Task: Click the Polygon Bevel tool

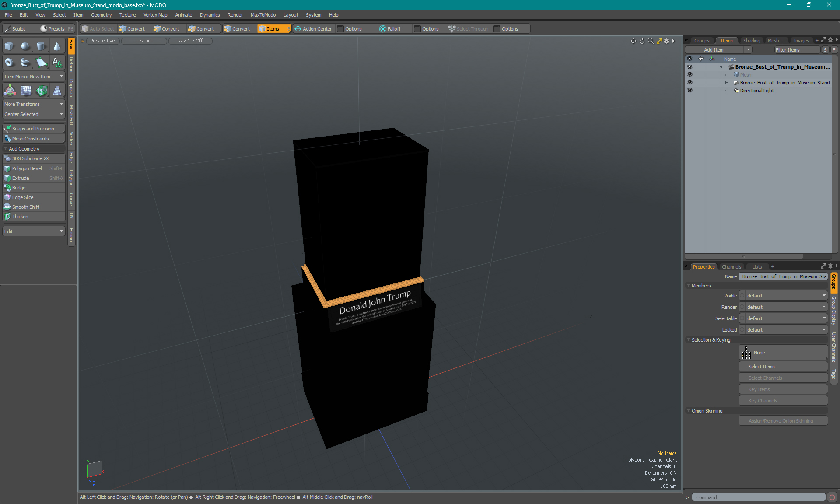Action: 34,168
